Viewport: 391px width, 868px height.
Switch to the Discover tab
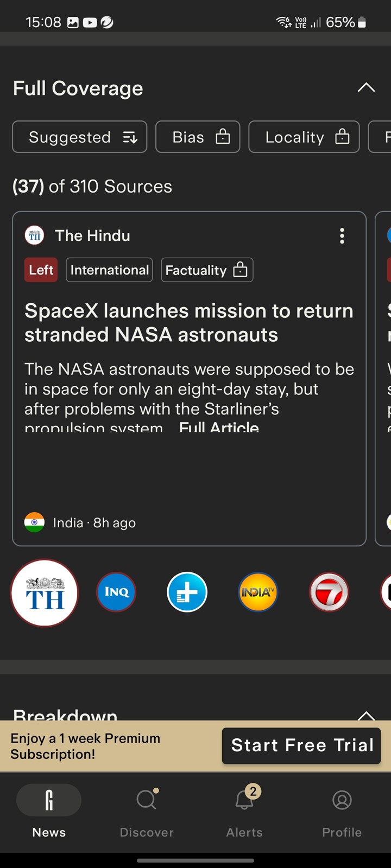147,812
